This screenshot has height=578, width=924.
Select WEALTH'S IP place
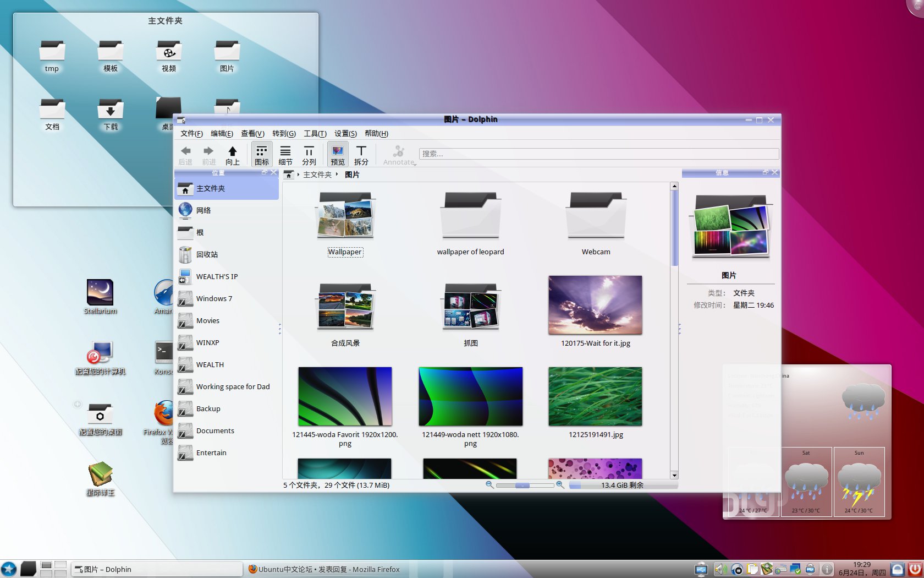tap(227, 276)
